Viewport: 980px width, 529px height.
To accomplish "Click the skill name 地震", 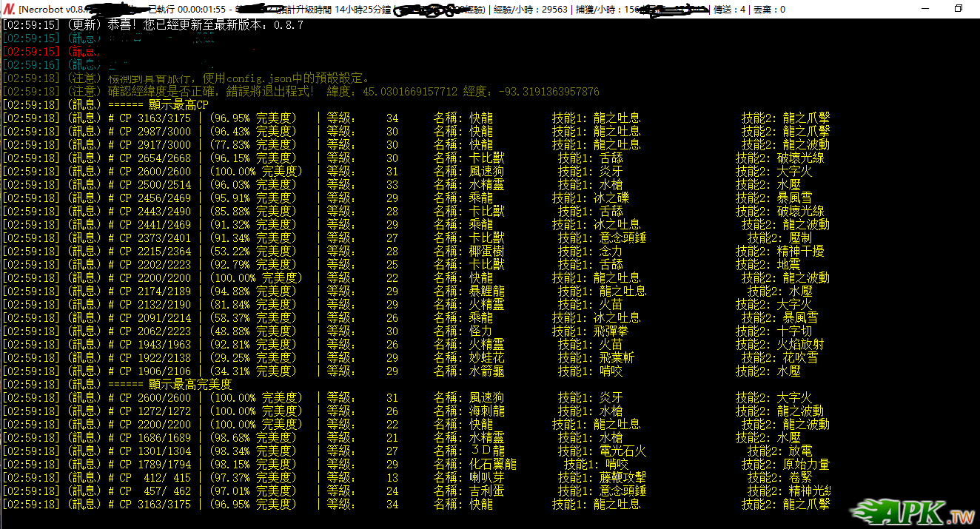I will coord(788,264).
